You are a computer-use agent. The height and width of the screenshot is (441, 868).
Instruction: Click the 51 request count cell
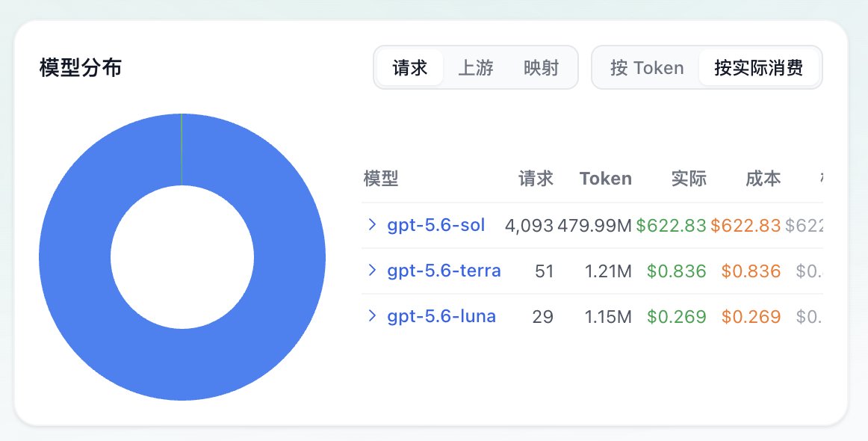tap(544, 271)
